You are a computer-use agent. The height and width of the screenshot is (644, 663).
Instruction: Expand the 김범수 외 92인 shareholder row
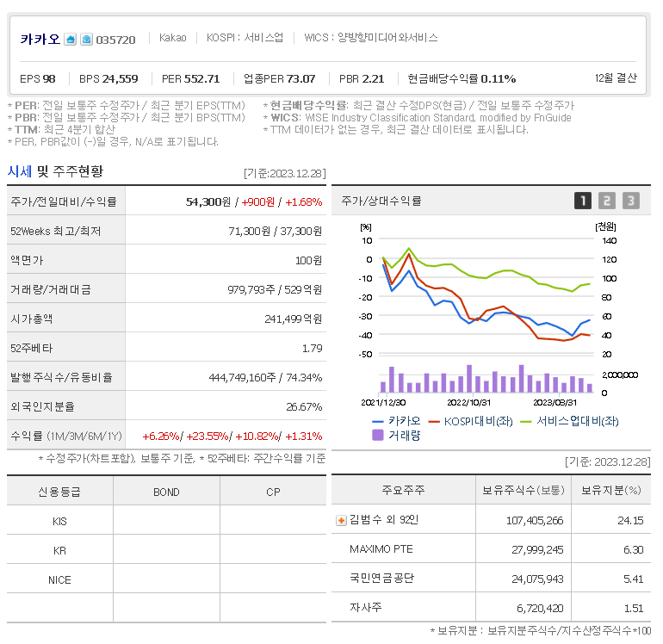click(x=341, y=521)
